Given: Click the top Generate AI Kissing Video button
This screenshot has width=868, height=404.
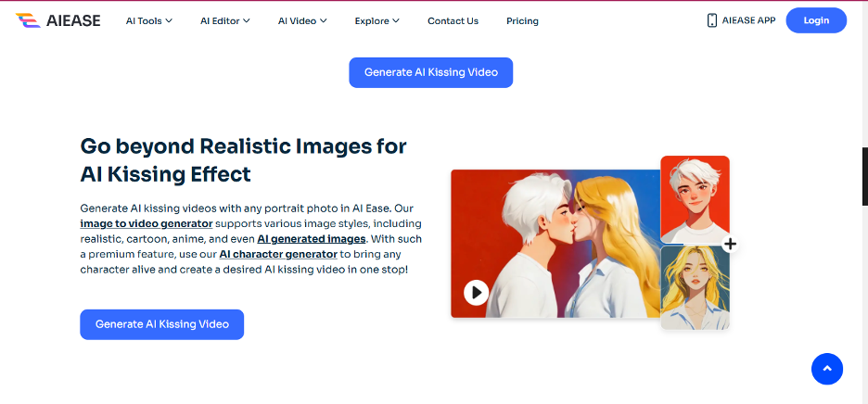Looking at the screenshot, I should point(430,72).
